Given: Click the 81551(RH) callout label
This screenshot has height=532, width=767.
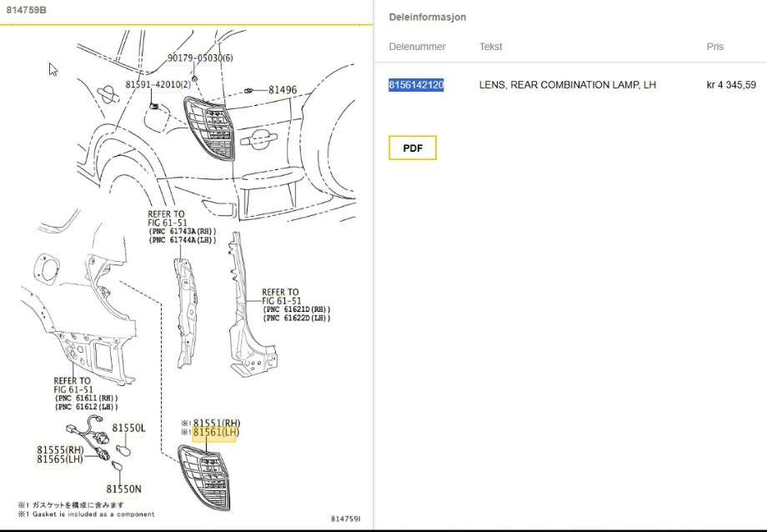Looking at the screenshot, I should (x=217, y=423).
